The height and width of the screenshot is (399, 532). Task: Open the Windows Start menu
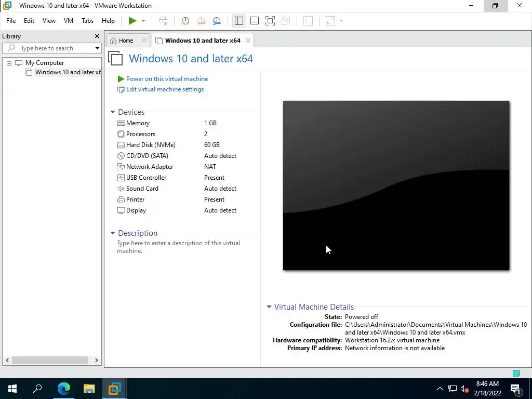(12, 389)
